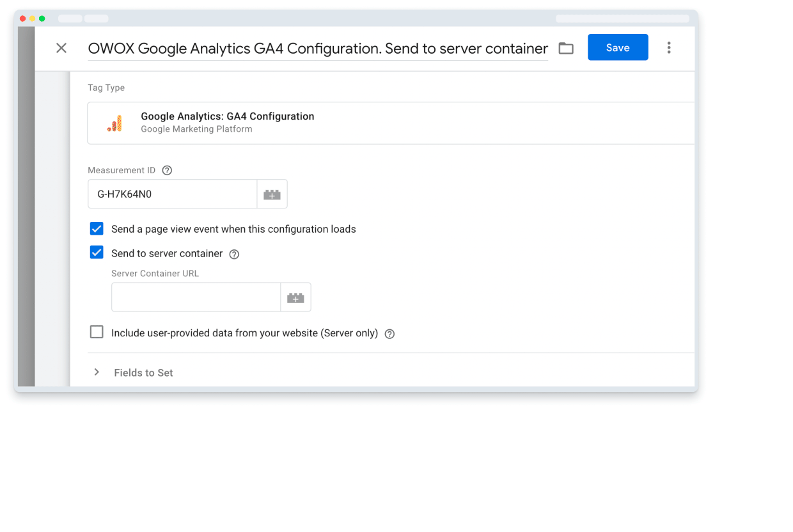
Task: Open help for user-provided data option
Action: (x=389, y=334)
